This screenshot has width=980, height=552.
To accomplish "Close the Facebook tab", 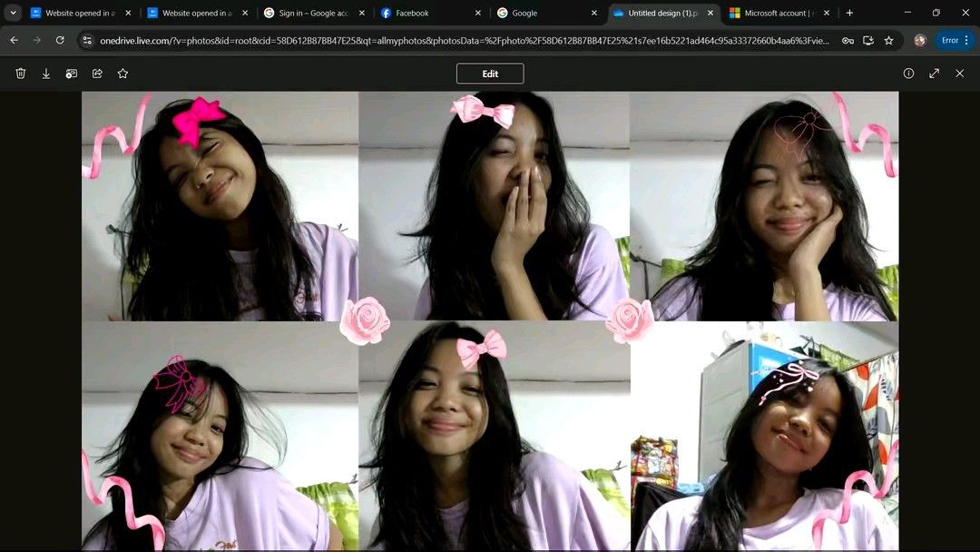I will click(478, 13).
